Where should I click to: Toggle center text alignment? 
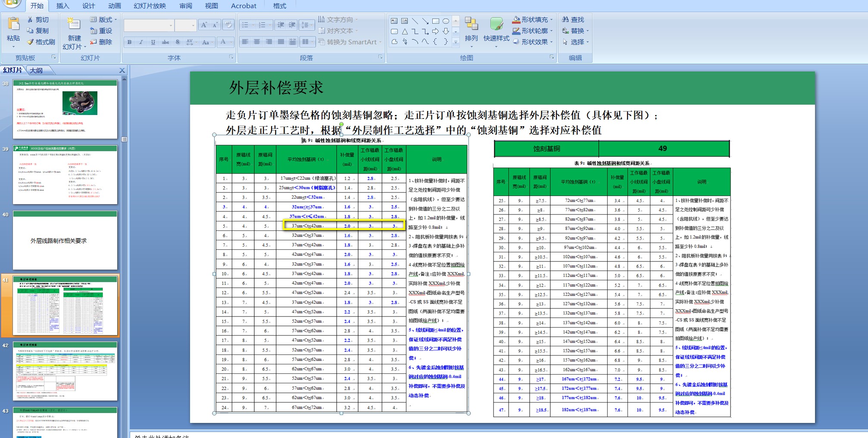click(257, 42)
